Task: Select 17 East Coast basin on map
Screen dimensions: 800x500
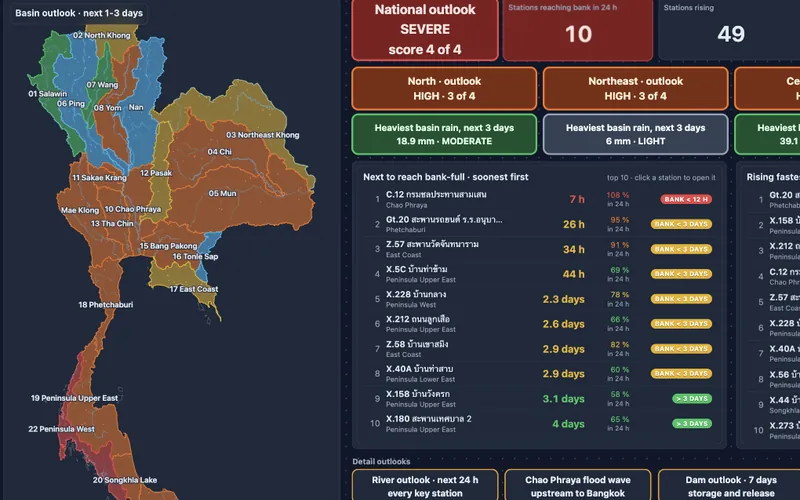Action: [194, 289]
